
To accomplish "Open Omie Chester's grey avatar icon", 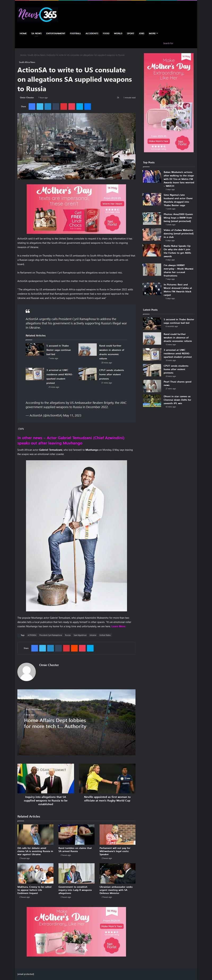I will (x=27, y=672).
